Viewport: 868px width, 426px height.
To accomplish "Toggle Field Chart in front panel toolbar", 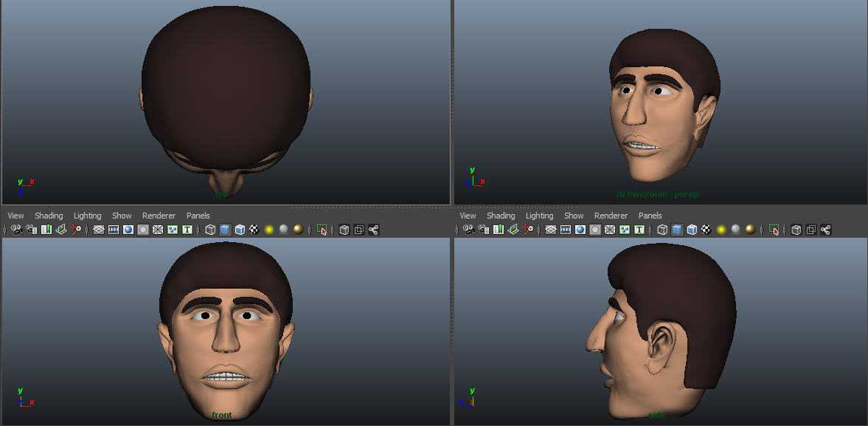I will (158, 230).
